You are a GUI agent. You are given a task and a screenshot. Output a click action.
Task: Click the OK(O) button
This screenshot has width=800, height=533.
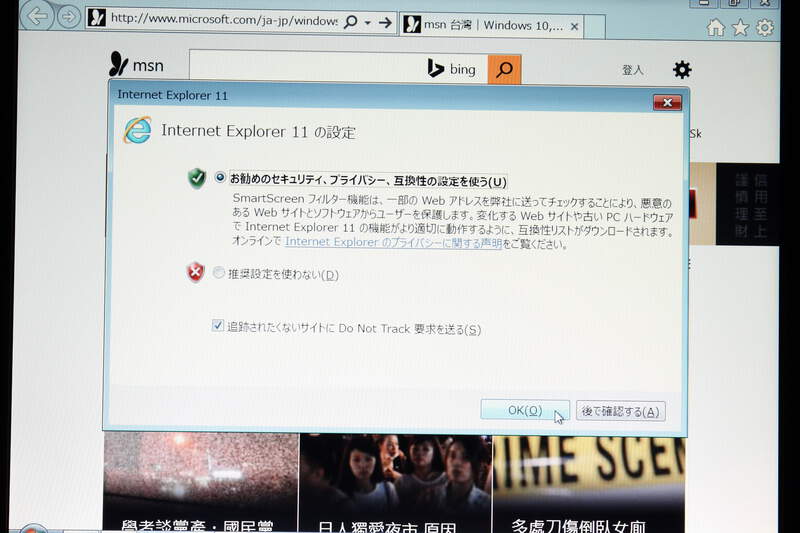[524, 410]
